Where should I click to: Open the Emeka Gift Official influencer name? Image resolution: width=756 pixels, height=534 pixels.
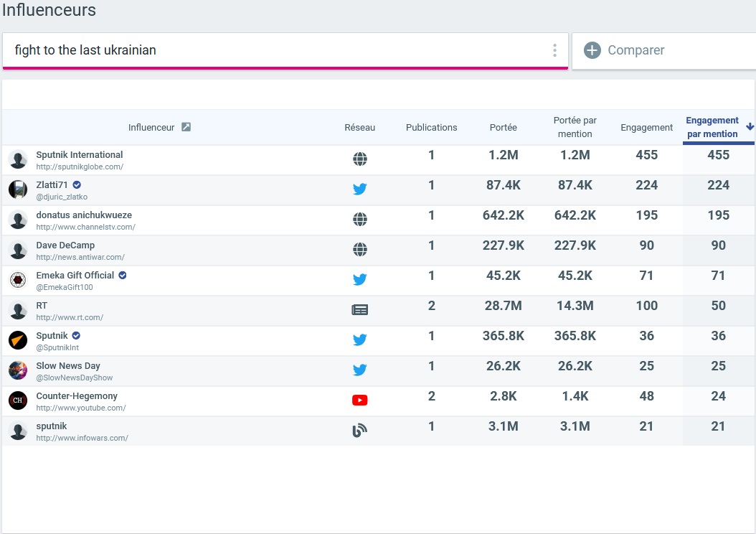coord(75,276)
